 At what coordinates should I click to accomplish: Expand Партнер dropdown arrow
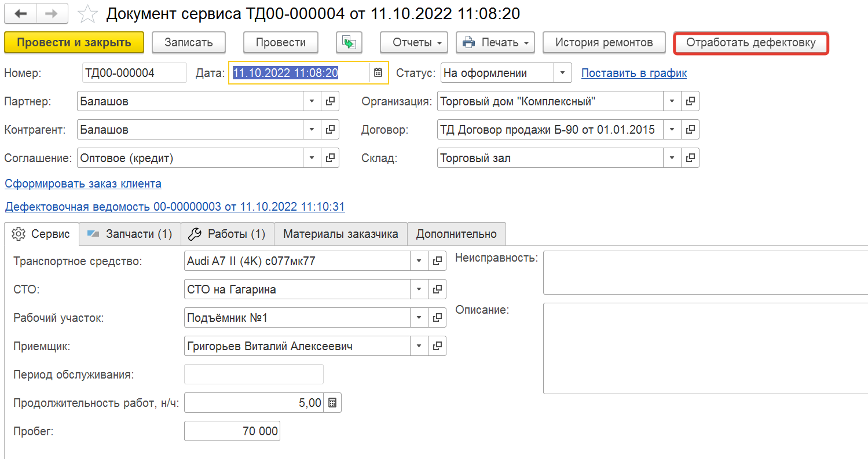click(x=312, y=101)
